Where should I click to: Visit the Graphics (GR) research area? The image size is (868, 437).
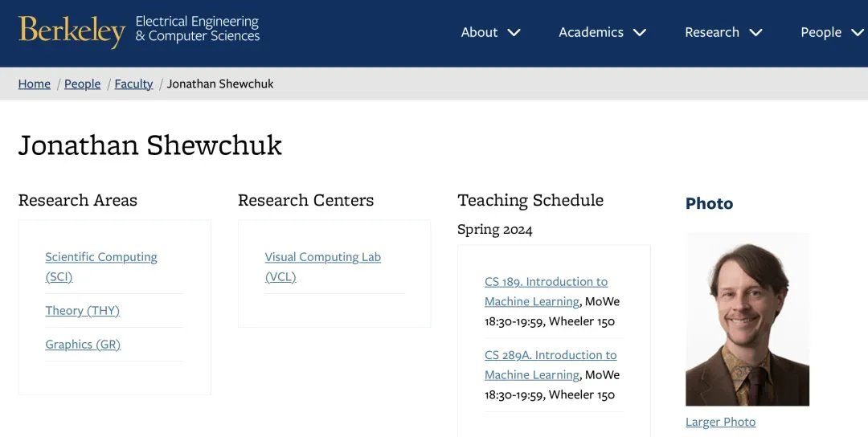(x=83, y=345)
